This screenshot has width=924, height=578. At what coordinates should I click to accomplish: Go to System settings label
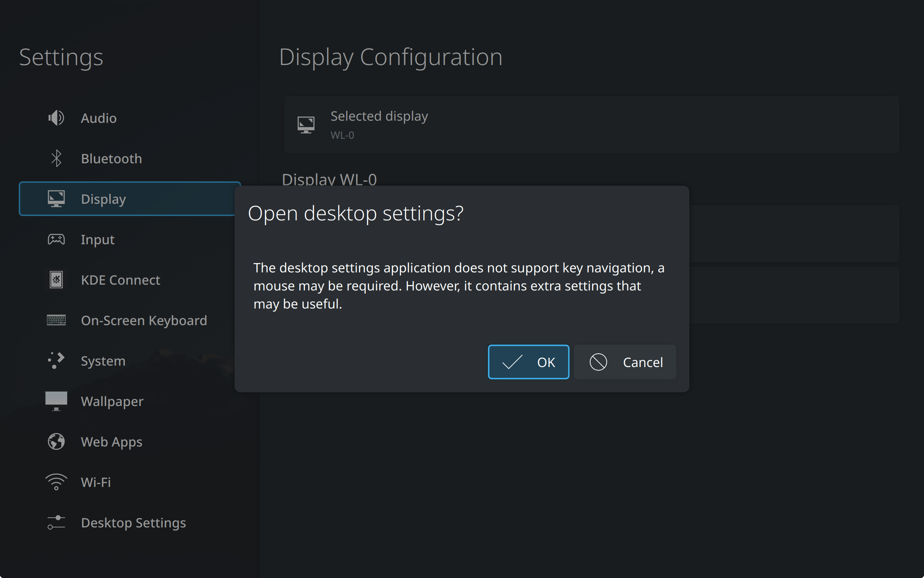103,361
